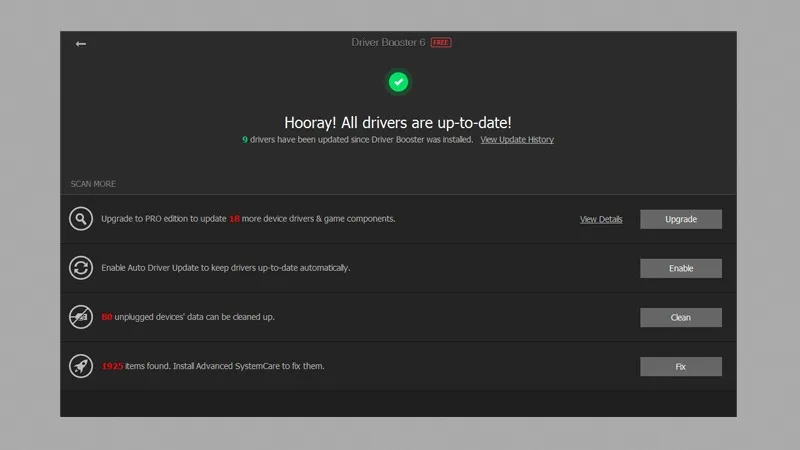Click the red FREE edition badge
Viewport: 800px width, 450px height.
tap(440, 43)
